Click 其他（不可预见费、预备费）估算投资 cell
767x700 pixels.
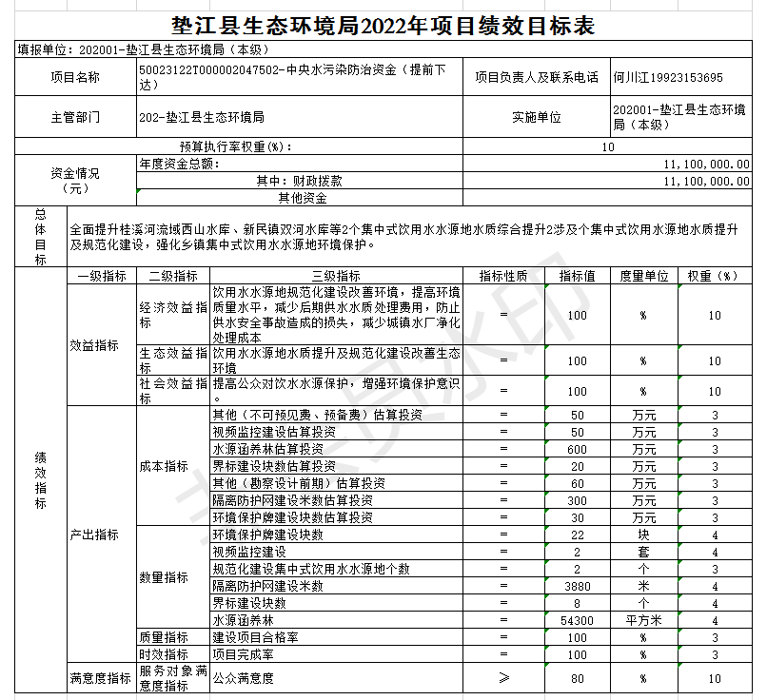[x=336, y=415]
